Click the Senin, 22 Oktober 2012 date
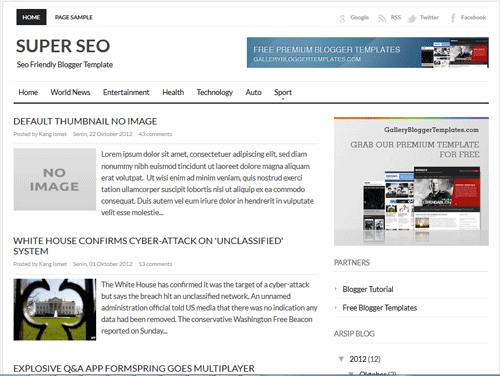This screenshot has height=376, width=500. click(103, 134)
